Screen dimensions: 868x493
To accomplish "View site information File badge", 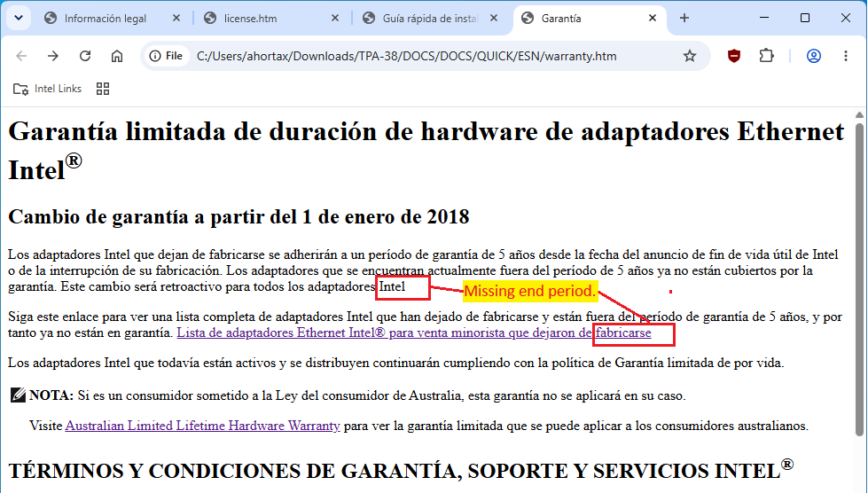I will pyautogui.click(x=166, y=56).
